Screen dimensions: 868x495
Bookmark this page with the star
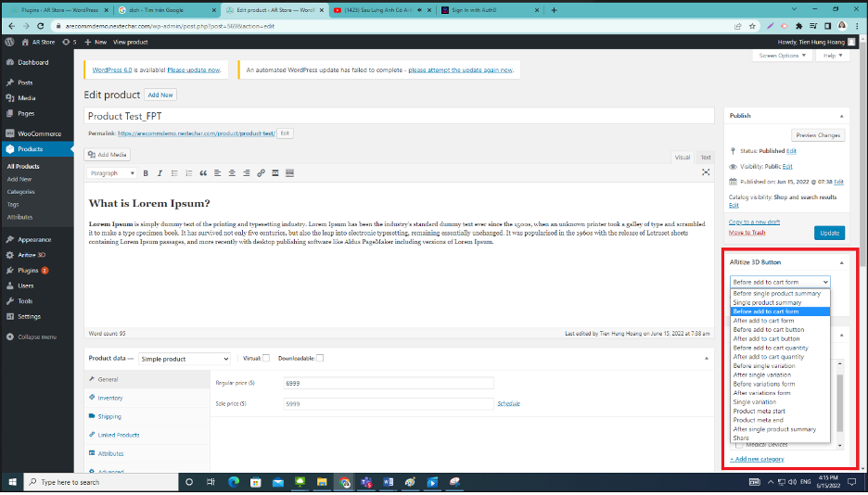tap(752, 26)
